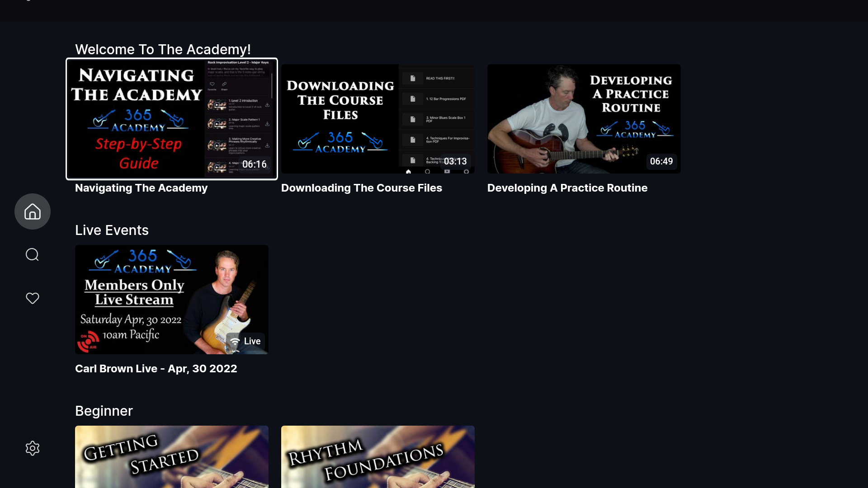
Task: Click the Live badge on the stream thumbnail
Action: 245,341
